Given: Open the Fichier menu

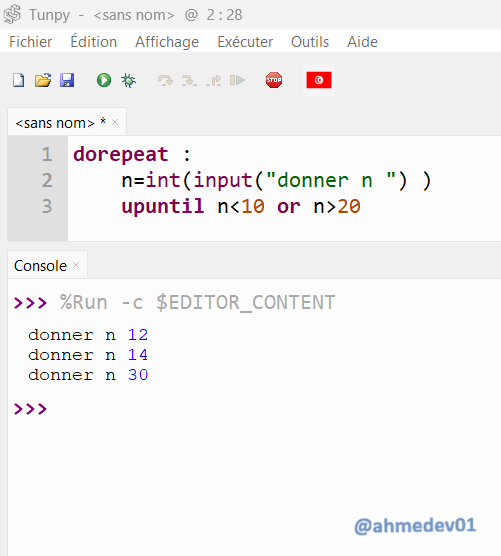Looking at the screenshot, I should coord(30,42).
